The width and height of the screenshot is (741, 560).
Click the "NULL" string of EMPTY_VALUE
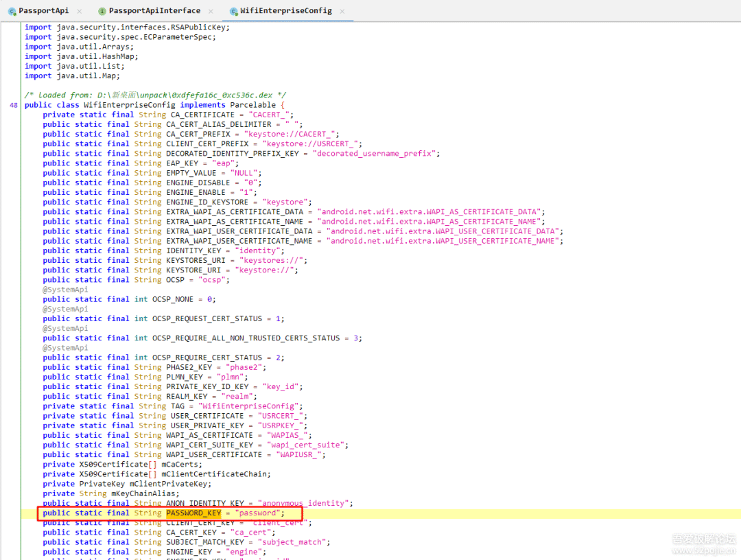(x=244, y=173)
